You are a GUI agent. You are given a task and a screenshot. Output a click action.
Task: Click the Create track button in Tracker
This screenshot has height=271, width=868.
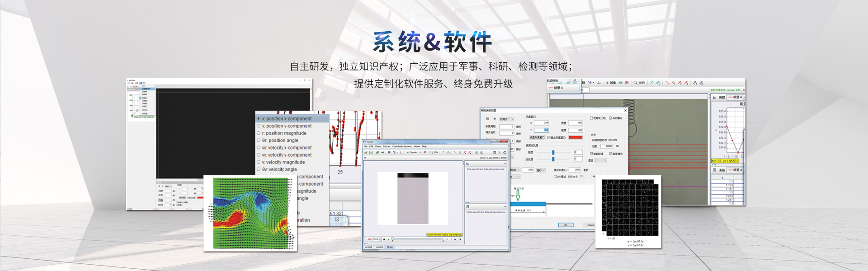(x=412, y=153)
